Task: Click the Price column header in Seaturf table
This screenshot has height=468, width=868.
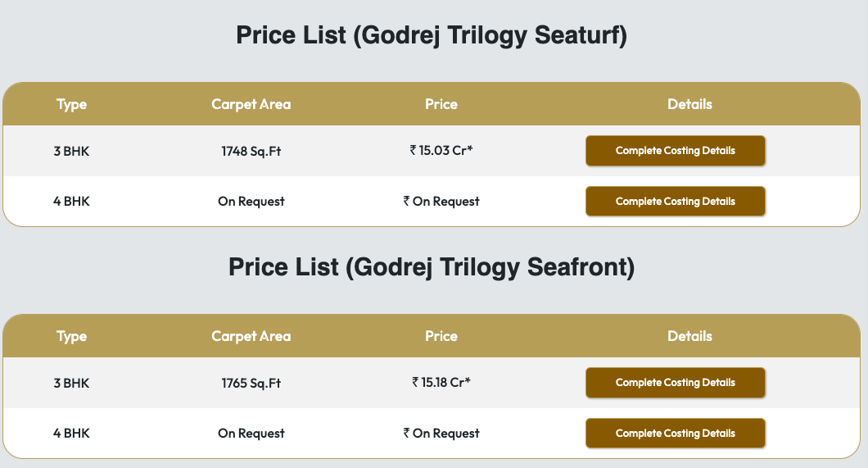Action: (x=441, y=104)
